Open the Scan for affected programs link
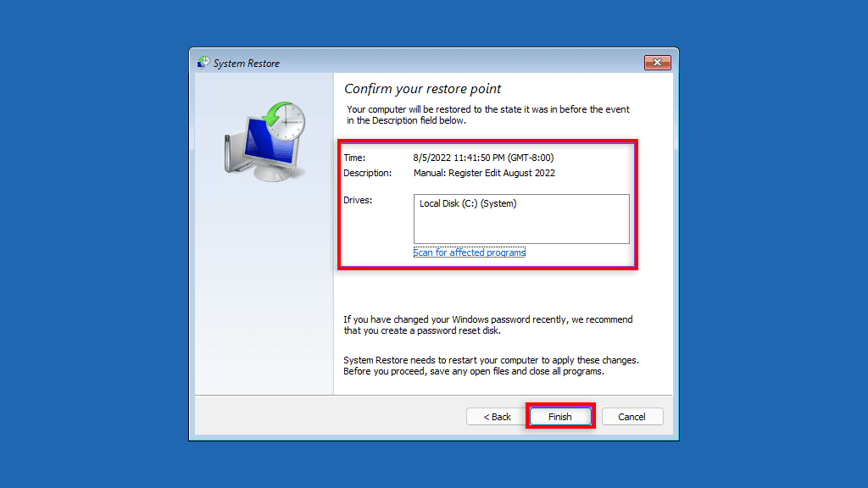This screenshot has width=868, height=488. pos(470,252)
